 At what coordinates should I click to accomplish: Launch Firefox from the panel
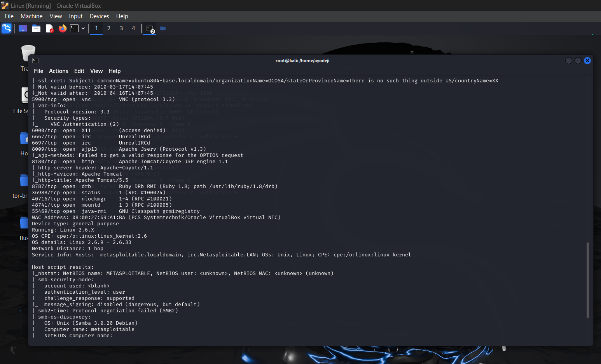[x=63, y=28]
